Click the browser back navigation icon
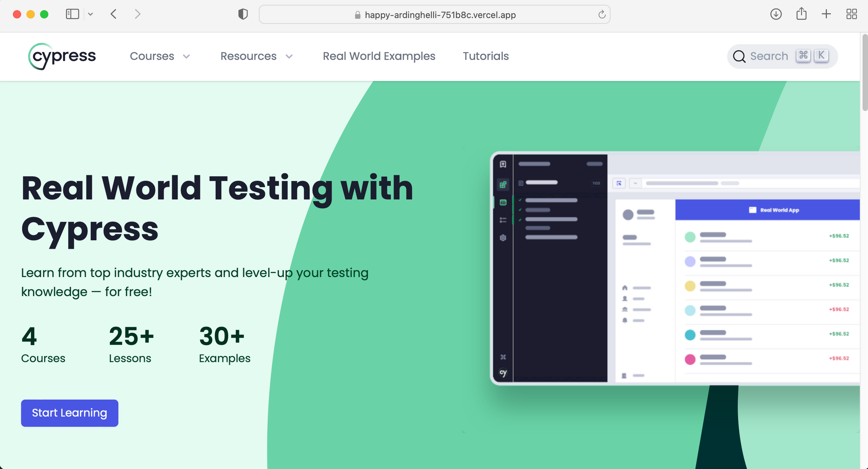This screenshot has height=469, width=868. (114, 14)
